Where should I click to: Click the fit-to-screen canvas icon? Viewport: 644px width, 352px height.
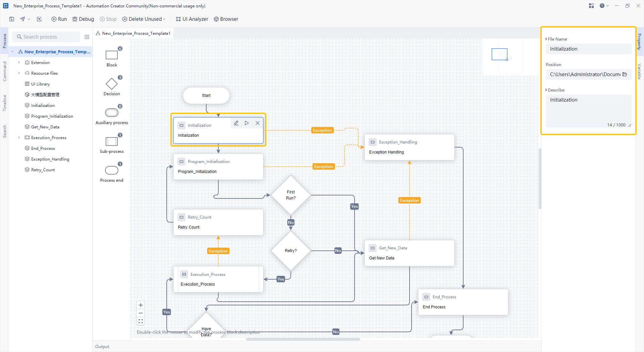click(x=141, y=321)
